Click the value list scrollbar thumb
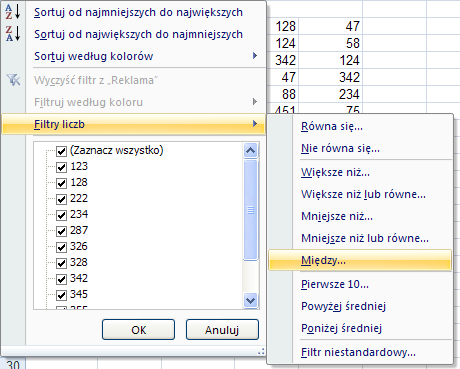The image size is (460, 369). click(250, 210)
